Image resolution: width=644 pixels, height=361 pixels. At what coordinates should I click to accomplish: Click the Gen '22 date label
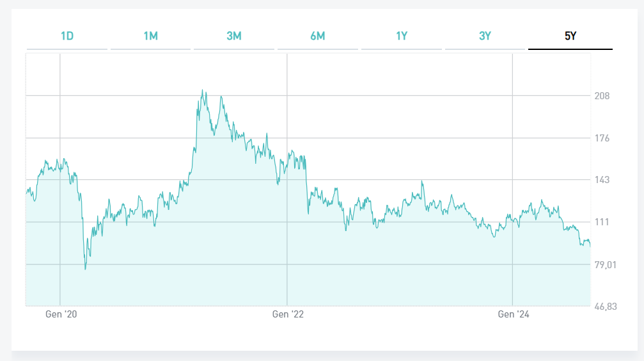coord(288,314)
